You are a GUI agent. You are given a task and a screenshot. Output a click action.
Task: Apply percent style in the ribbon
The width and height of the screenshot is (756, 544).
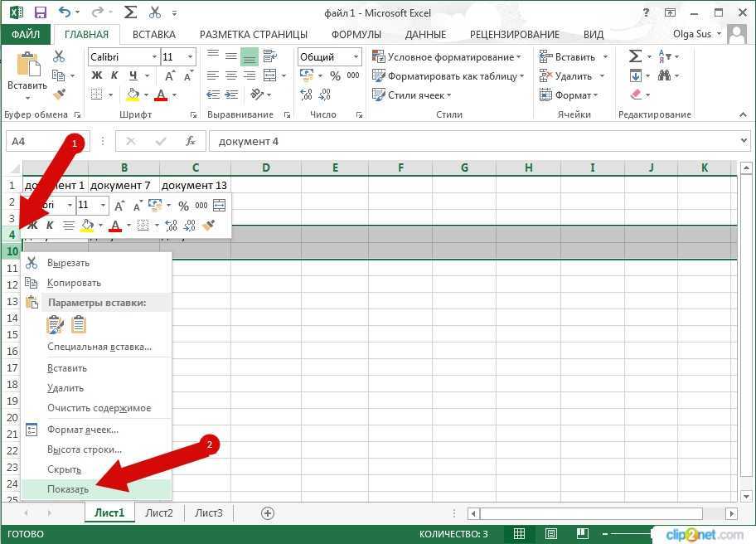335,75
